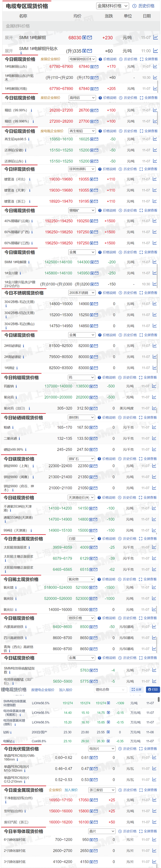Open trend chart for 内蒙高碳铬铁
The width and height of the screenshot is (161, 868).
click(x=154, y=627)
